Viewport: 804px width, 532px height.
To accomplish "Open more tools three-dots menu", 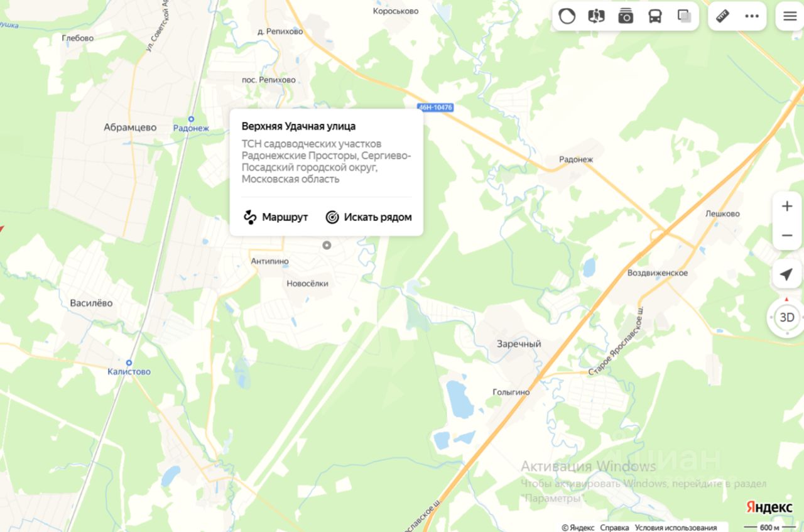I will click(752, 16).
